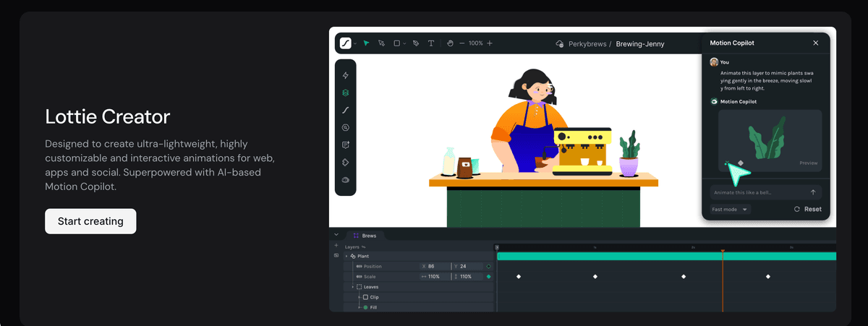This screenshot has height=326, width=868.
Task: Click the green Plant layer duration bar
Action: coord(667,257)
